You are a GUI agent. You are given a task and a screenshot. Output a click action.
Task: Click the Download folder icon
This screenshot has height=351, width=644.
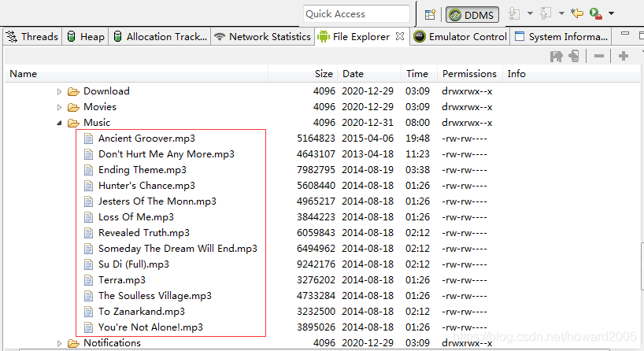[x=73, y=91]
